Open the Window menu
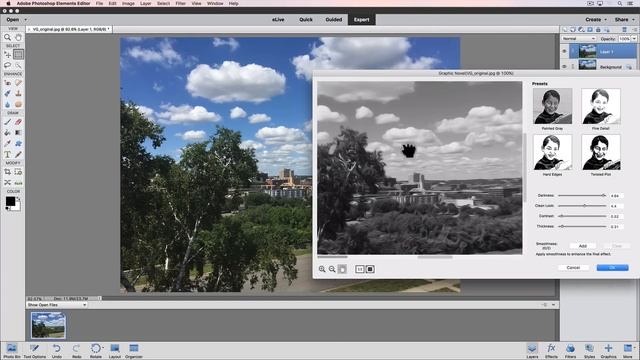 coord(215,3)
